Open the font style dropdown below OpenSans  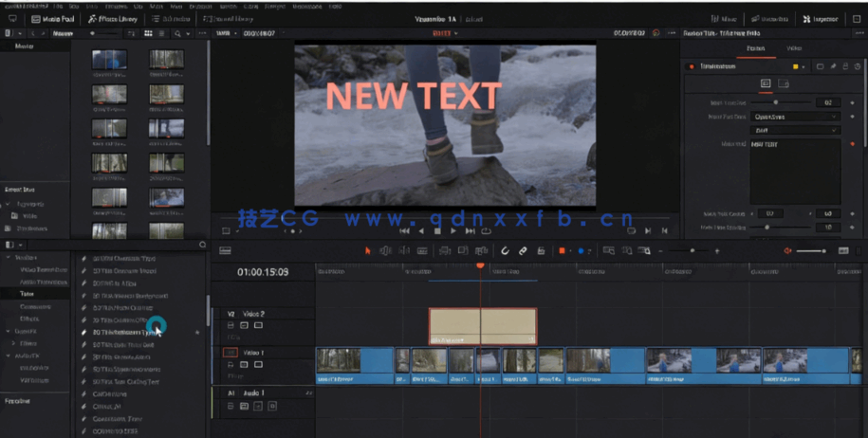795,131
